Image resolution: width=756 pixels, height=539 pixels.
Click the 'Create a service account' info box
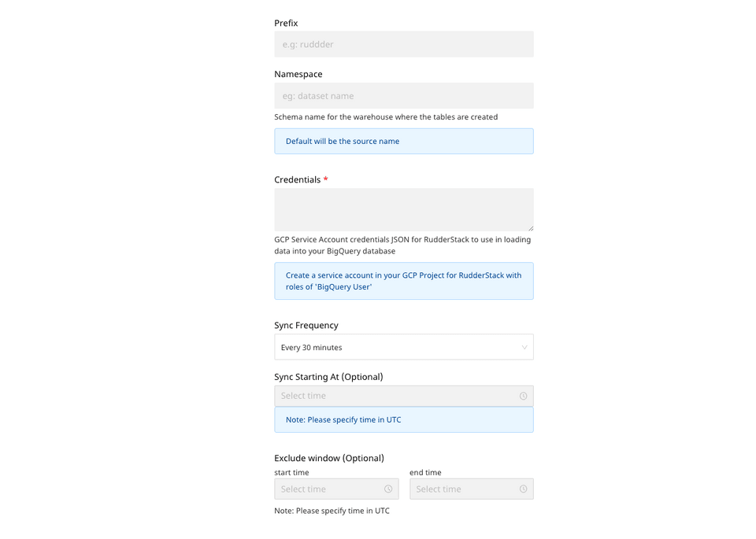(x=403, y=281)
